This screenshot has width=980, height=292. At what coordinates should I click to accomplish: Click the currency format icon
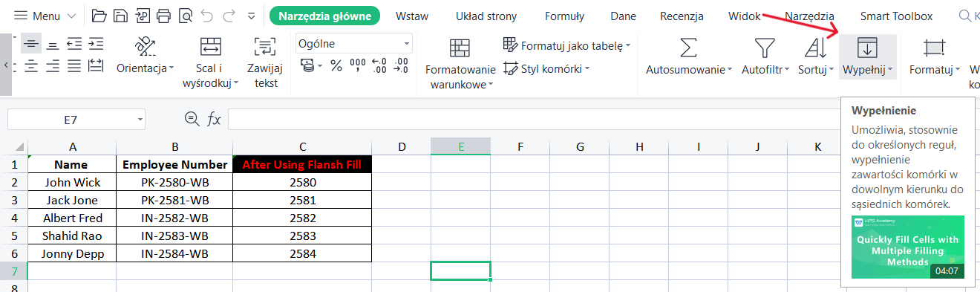point(307,66)
